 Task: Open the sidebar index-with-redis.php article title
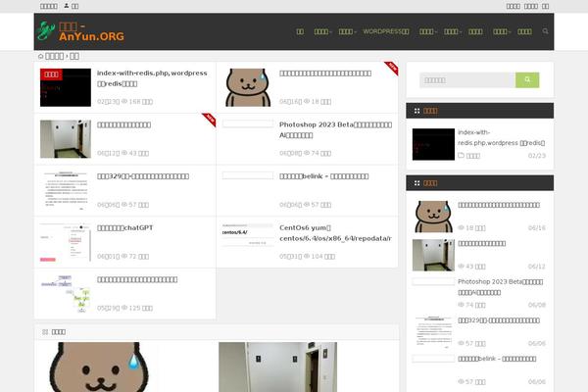click(502, 137)
